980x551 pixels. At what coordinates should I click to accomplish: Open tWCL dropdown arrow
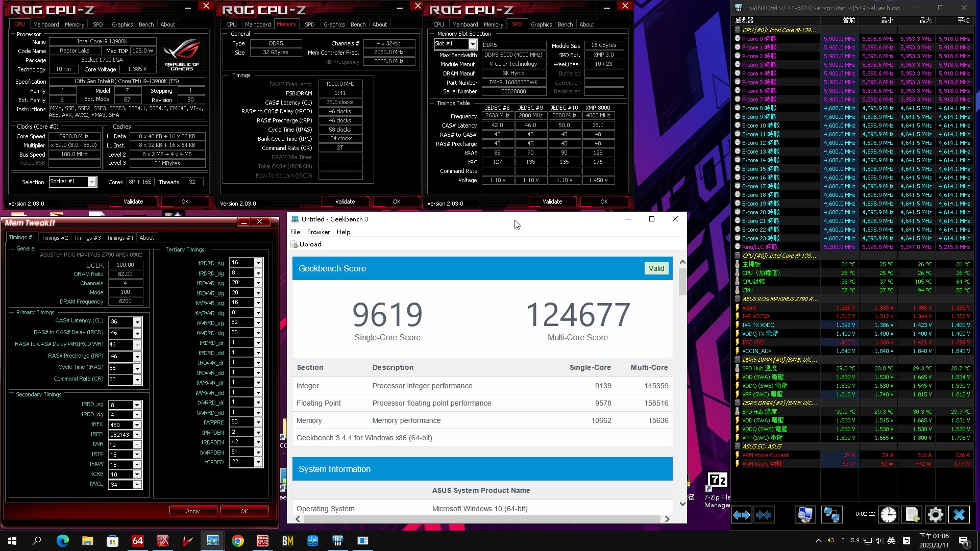coord(137,485)
